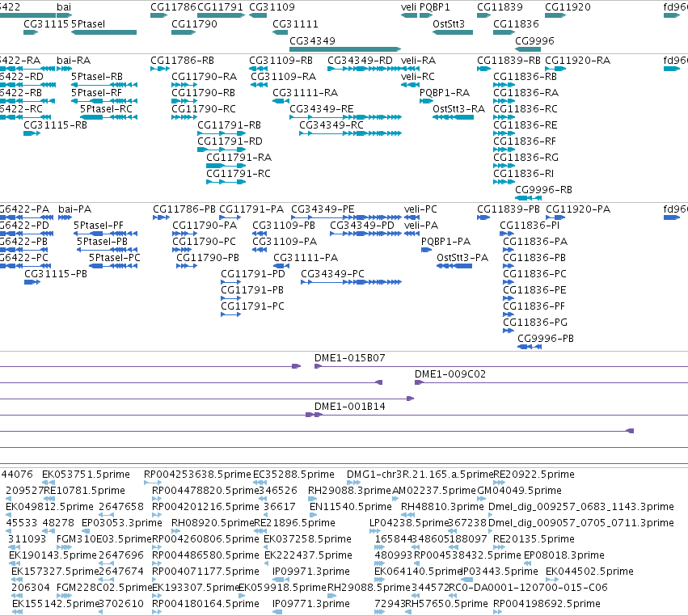Image resolution: width=688 pixels, height=616 pixels.
Task: Click protein 5PtaseI-PF
Action: 99,225
